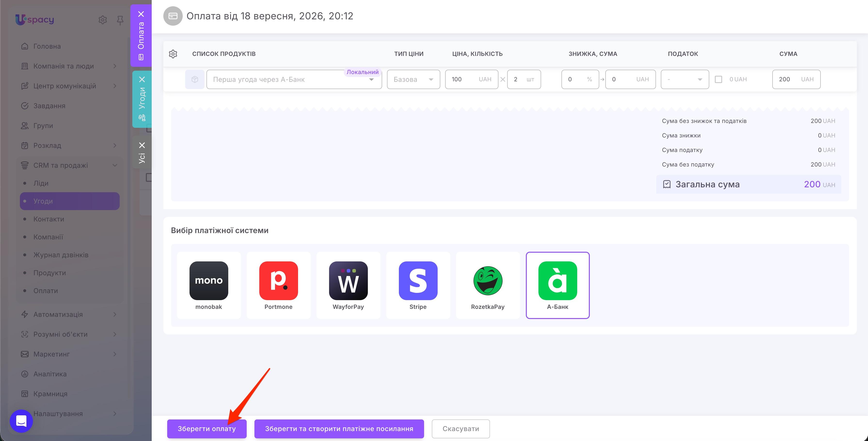Open the product name dropdown arrow
The width and height of the screenshot is (868, 441).
click(x=371, y=80)
